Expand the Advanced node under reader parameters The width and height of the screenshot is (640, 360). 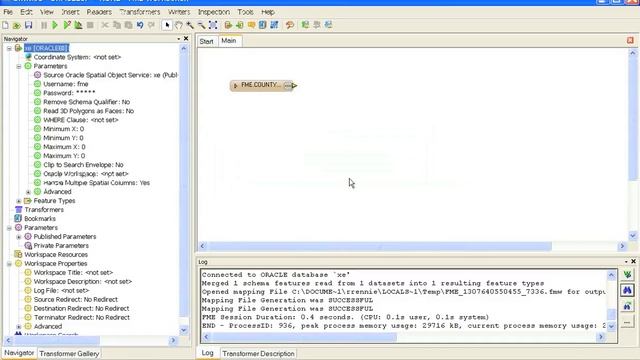tap(28, 192)
